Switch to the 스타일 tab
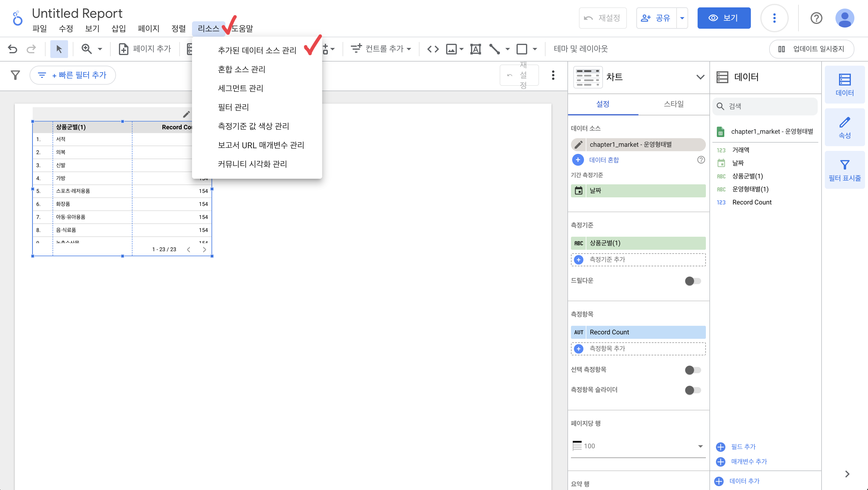The width and height of the screenshot is (868, 490). point(674,104)
